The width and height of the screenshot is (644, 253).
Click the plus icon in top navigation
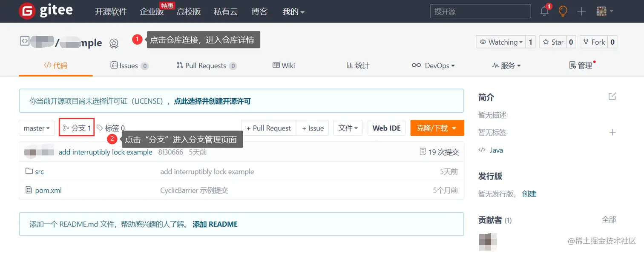(581, 11)
